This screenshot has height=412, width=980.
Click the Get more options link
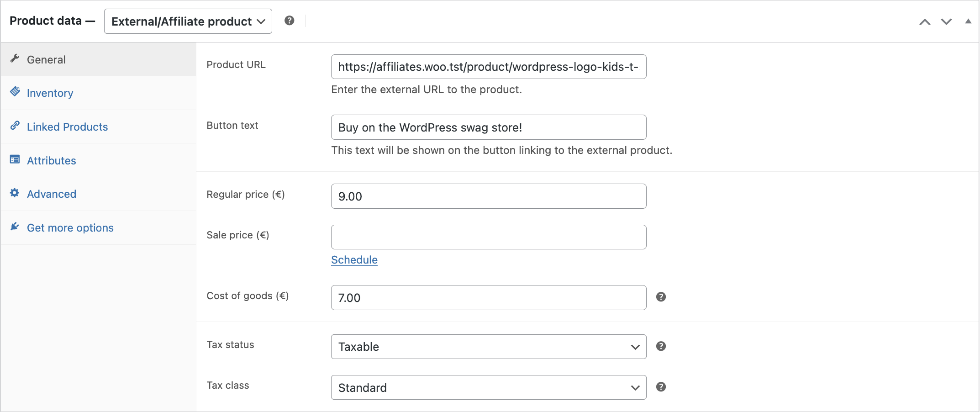(x=70, y=227)
